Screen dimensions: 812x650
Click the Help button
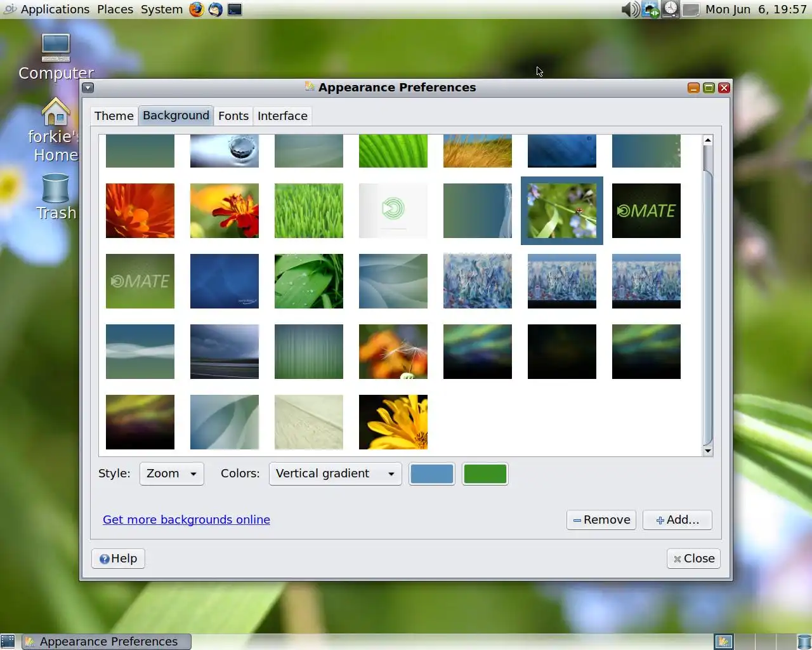[118, 559]
